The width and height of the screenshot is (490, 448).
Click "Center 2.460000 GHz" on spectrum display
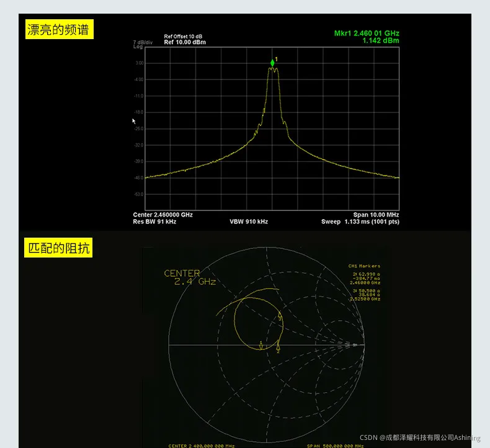click(163, 215)
